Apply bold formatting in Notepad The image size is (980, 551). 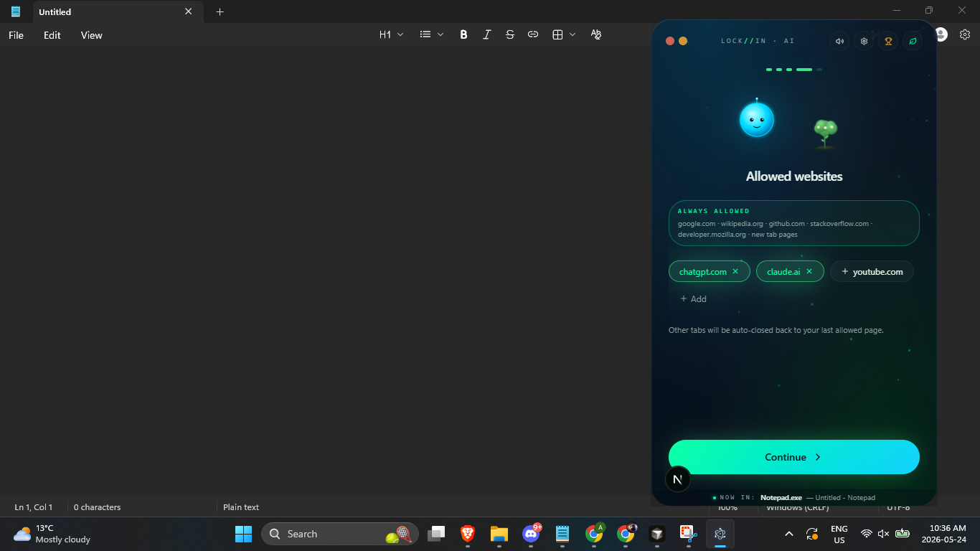[463, 34]
